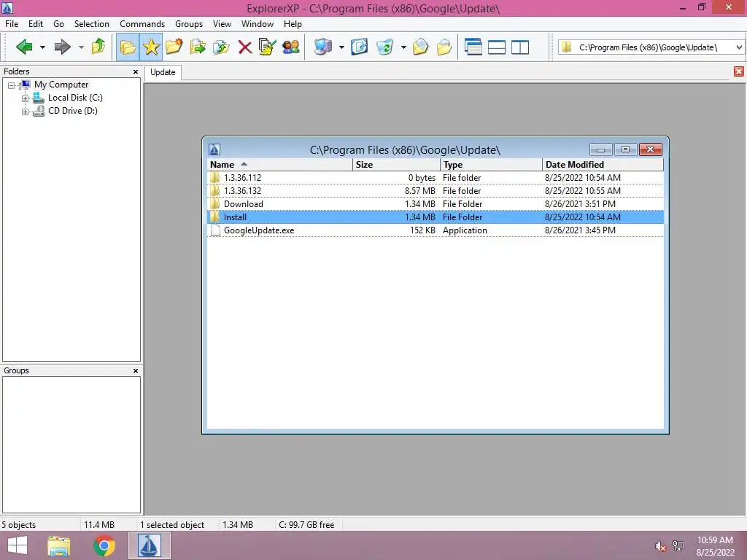
Task: Collapse the My Computer tree node
Action: coord(11,86)
